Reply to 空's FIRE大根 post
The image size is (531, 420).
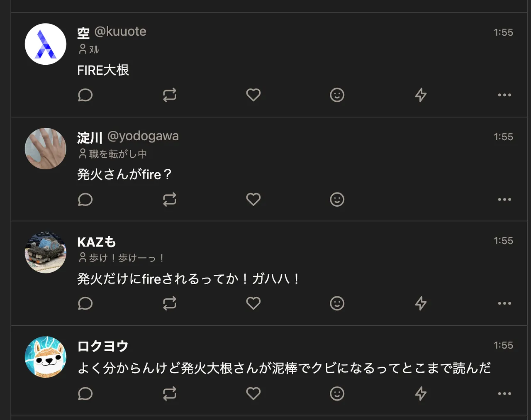85,95
